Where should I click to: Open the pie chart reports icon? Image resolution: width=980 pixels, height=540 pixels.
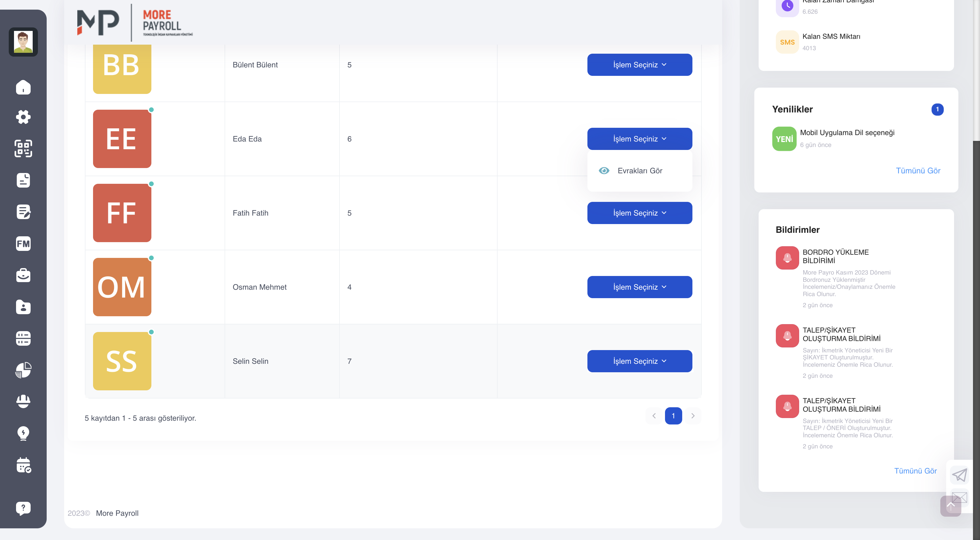[x=23, y=370]
